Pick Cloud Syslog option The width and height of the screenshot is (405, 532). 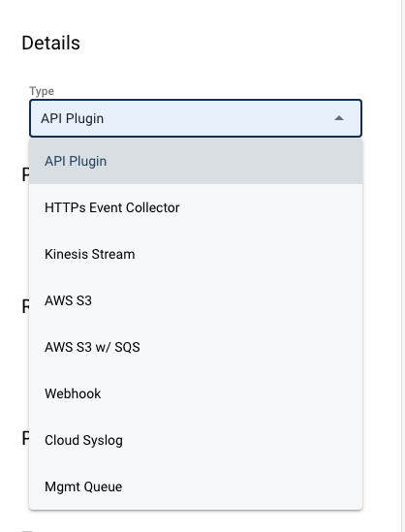coord(196,440)
